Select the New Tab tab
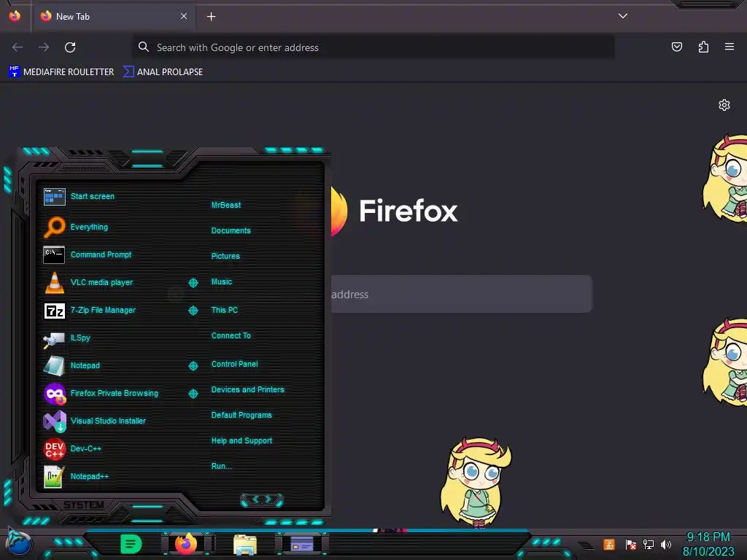 115,17
